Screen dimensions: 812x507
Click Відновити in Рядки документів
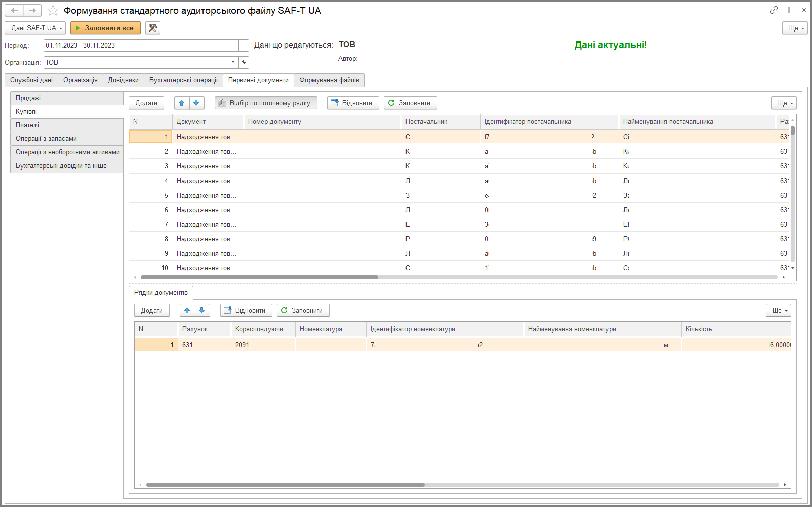tap(246, 310)
